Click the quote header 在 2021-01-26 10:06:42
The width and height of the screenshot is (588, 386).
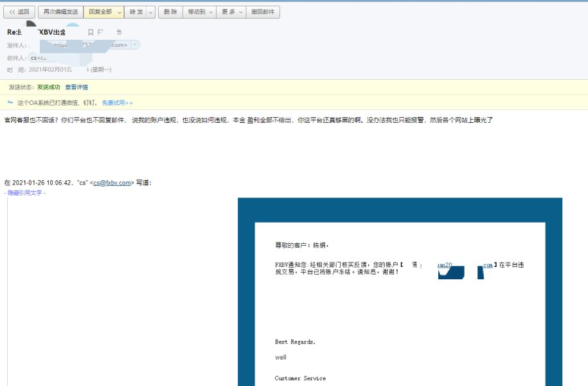78,183
